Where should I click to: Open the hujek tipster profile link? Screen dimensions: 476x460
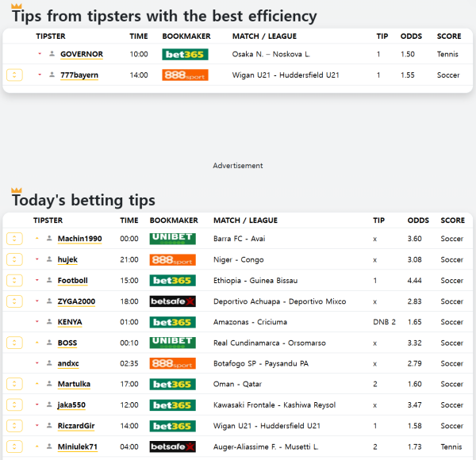(67, 259)
